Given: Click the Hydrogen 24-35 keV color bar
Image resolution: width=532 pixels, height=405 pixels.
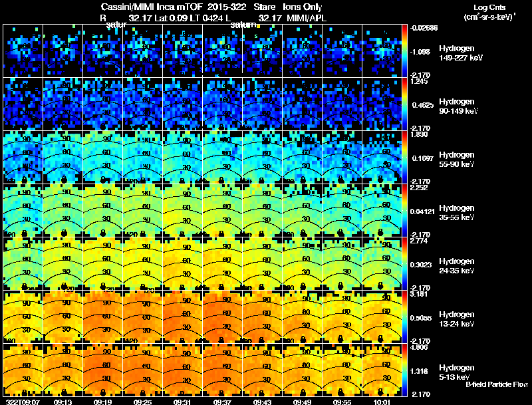Looking at the screenshot, I should click(x=404, y=263).
